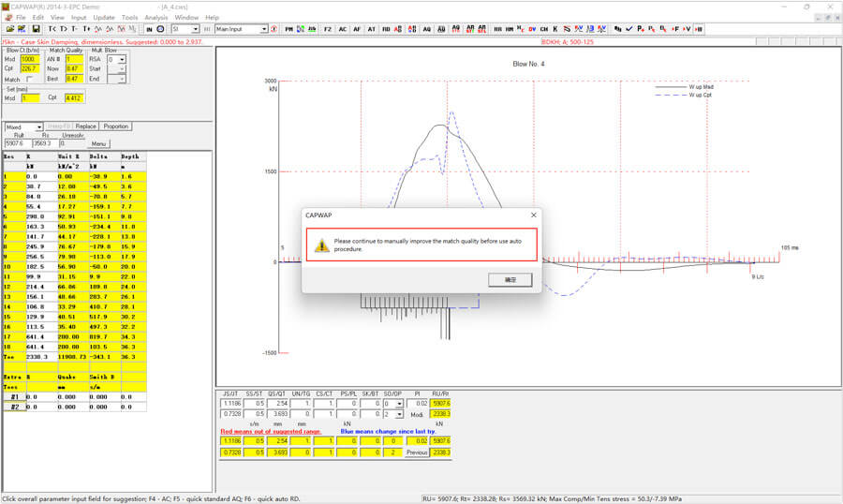
Task: Click the open folder icon in toolbar
Action: [x=8, y=29]
